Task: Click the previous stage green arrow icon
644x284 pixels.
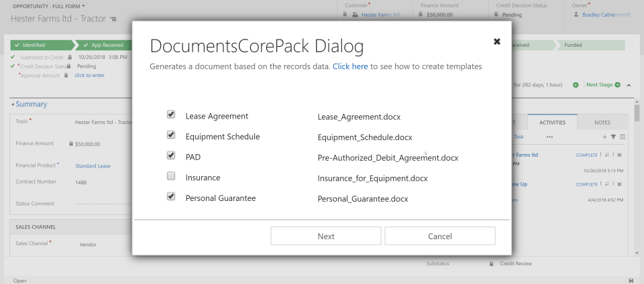Action: 576,85
